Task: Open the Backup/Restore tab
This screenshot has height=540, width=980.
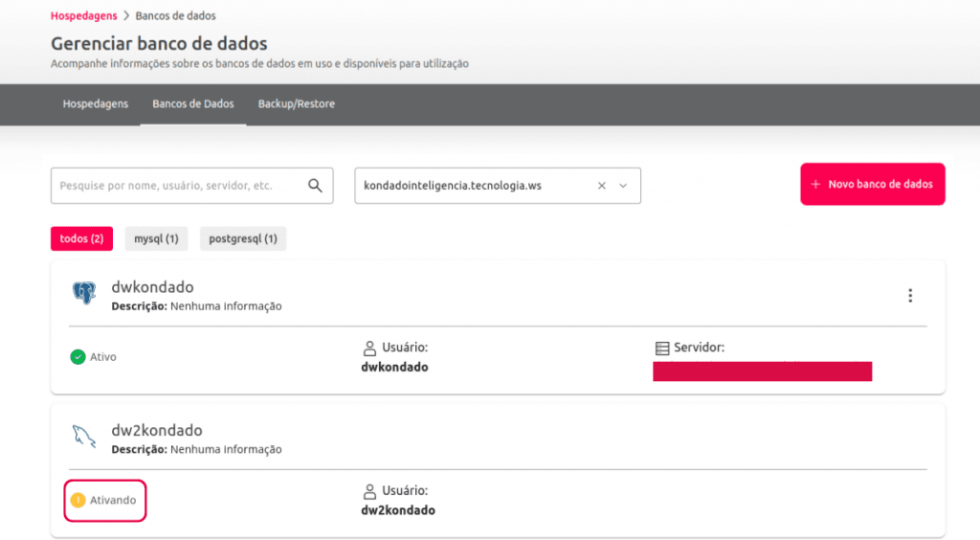Action: point(296,103)
